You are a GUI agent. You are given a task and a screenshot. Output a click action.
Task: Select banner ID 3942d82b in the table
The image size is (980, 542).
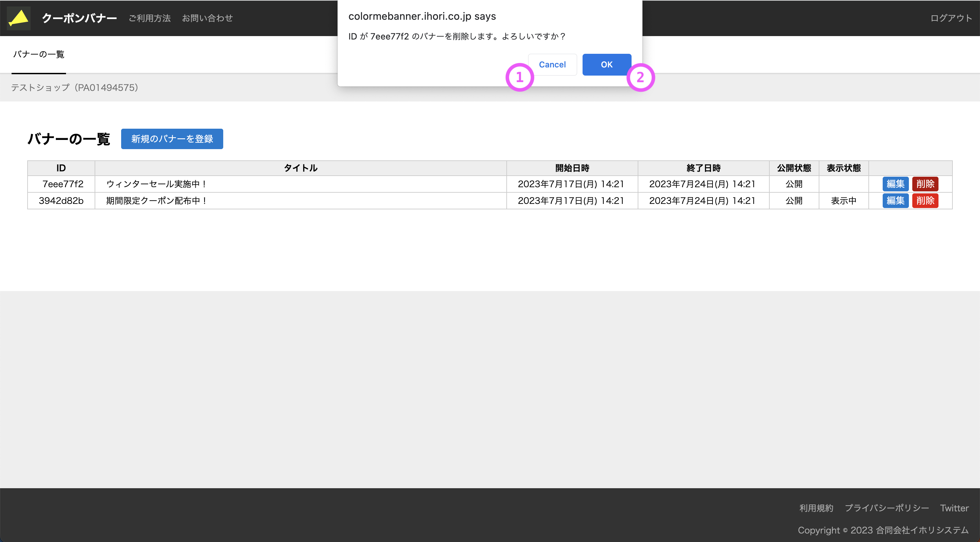[x=61, y=201]
